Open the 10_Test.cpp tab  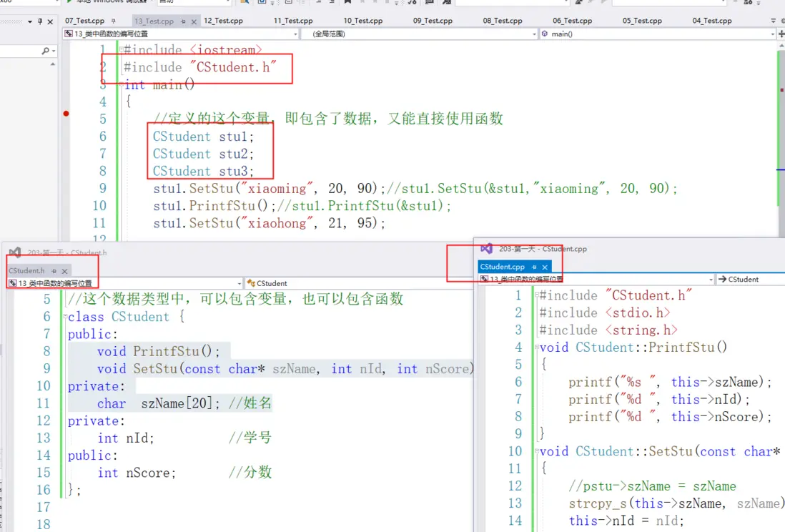point(363,21)
